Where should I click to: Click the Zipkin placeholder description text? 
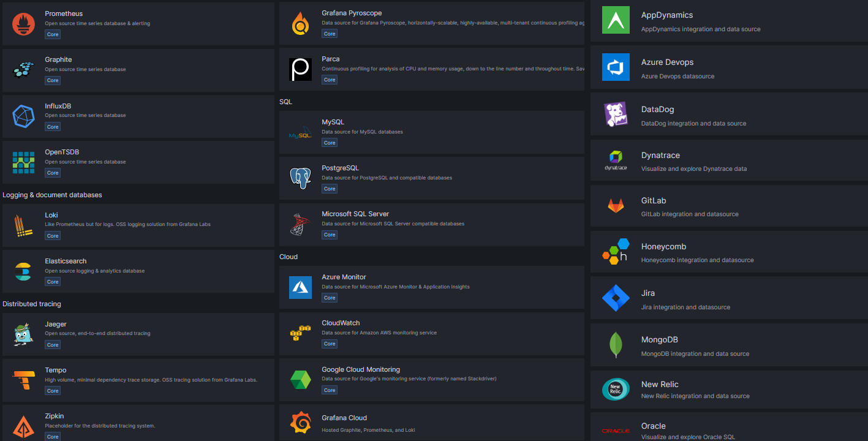point(100,426)
